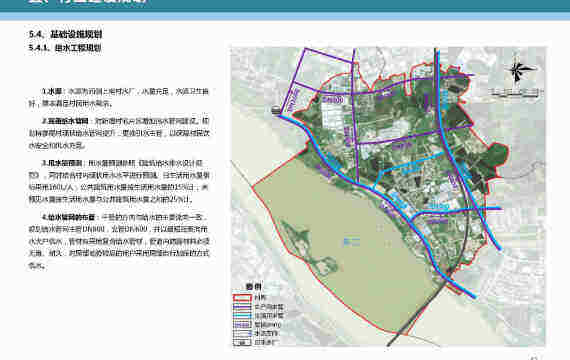Click the third paragraph on water forecast
The image size is (570, 360).
(x=119, y=181)
